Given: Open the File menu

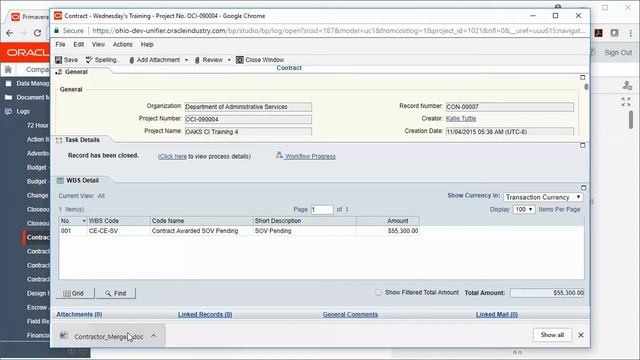Looking at the screenshot, I should 60,44.
